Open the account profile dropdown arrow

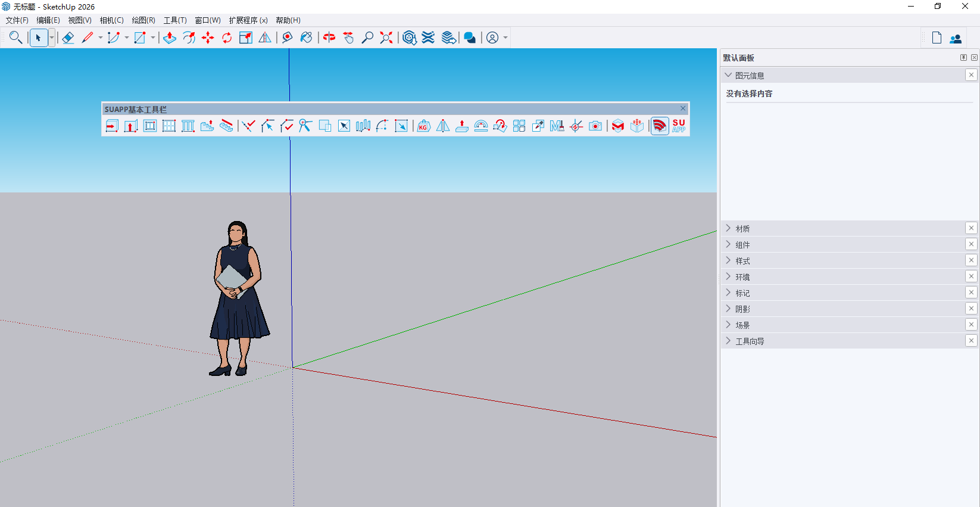click(x=505, y=38)
